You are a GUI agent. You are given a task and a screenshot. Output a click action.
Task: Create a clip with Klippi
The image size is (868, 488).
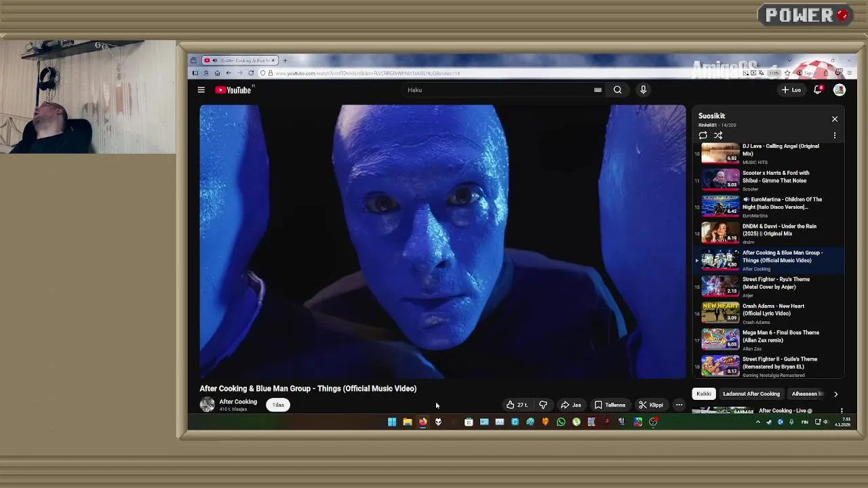[650, 405]
